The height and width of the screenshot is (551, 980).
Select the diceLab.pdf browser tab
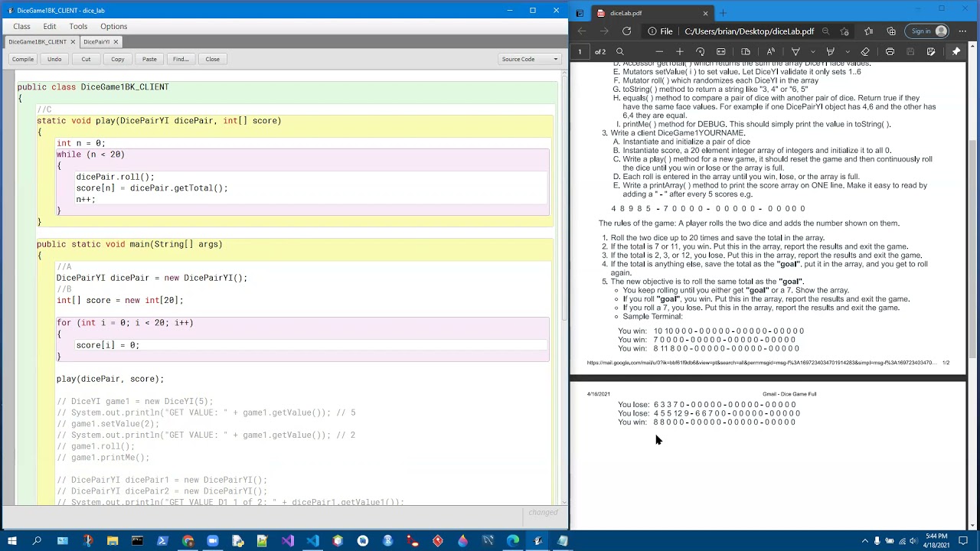[x=651, y=13]
